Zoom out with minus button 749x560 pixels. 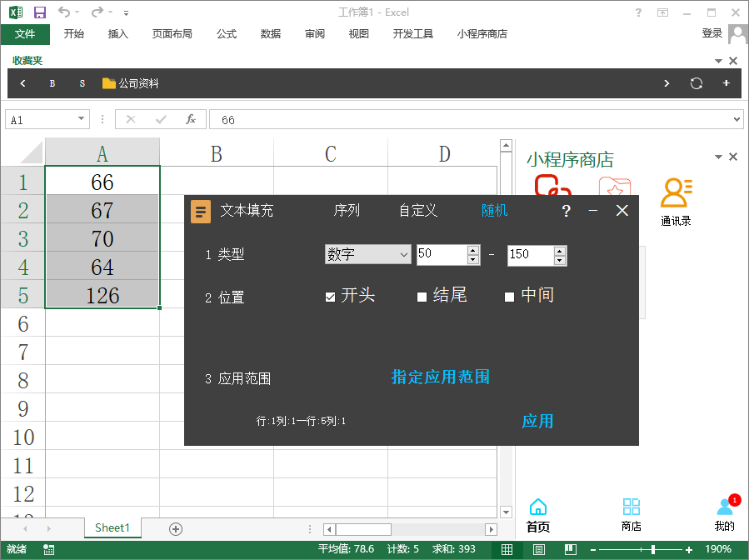point(593,550)
